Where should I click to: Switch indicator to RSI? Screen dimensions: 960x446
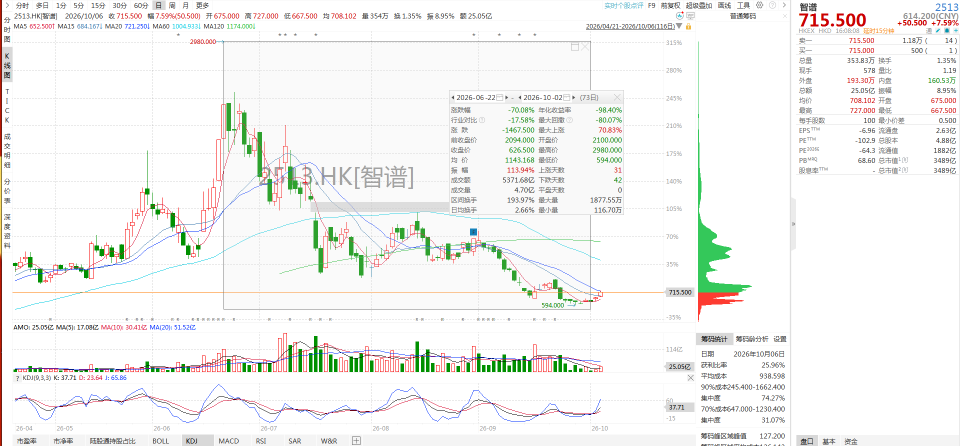click(x=261, y=440)
